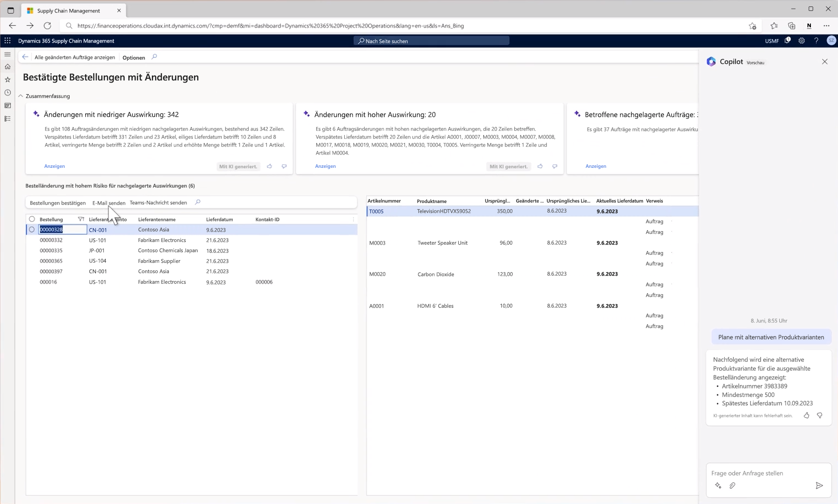Select order 000016 row

click(x=192, y=282)
